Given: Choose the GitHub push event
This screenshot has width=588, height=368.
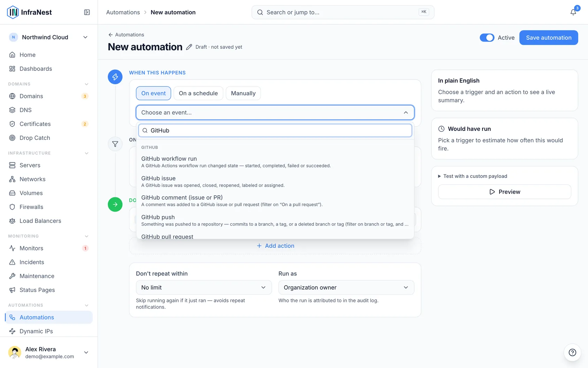Looking at the screenshot, I should 275,220.
